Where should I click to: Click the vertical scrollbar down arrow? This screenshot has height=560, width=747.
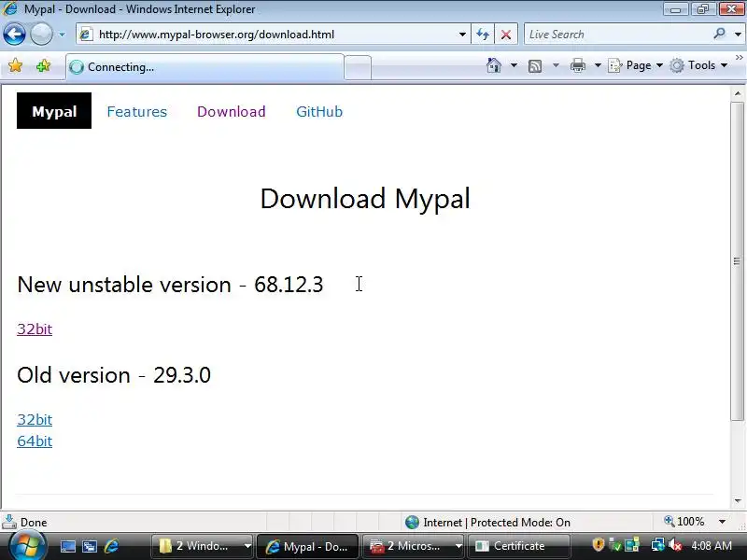pos(738,501)
